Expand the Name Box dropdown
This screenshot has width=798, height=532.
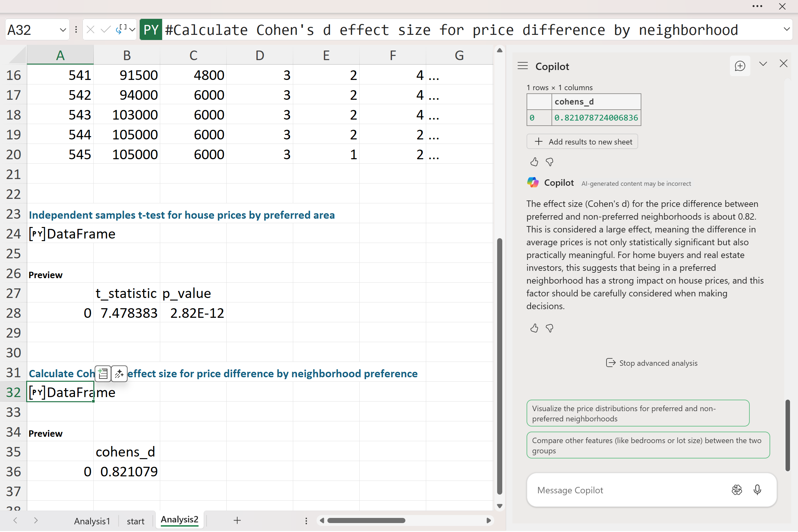(x=63, y=30)
